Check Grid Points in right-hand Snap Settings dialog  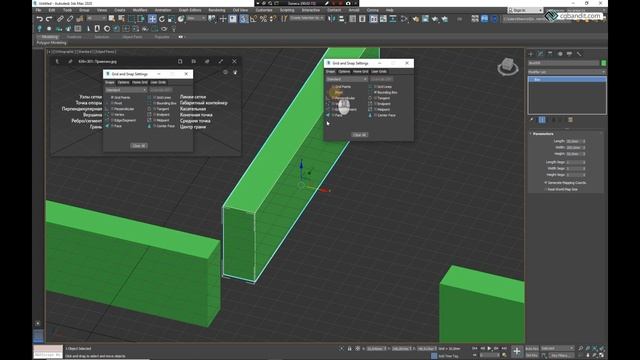click(x=333, y=87)
